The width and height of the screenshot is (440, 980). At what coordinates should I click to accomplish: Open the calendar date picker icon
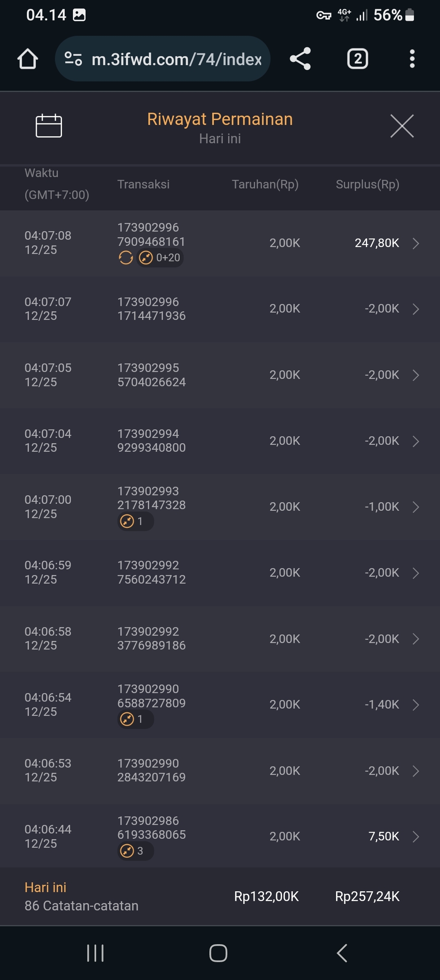pos(48,126)
